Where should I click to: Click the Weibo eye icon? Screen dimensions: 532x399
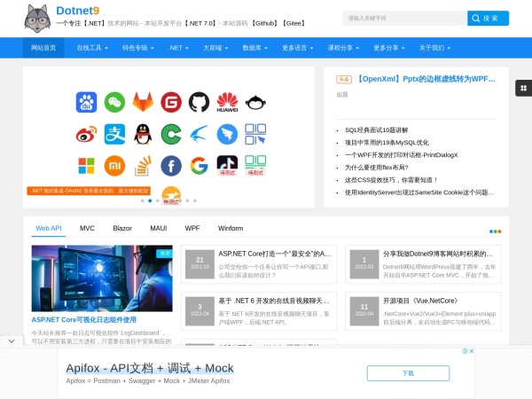pyautogui.click(x=86, y=134)
